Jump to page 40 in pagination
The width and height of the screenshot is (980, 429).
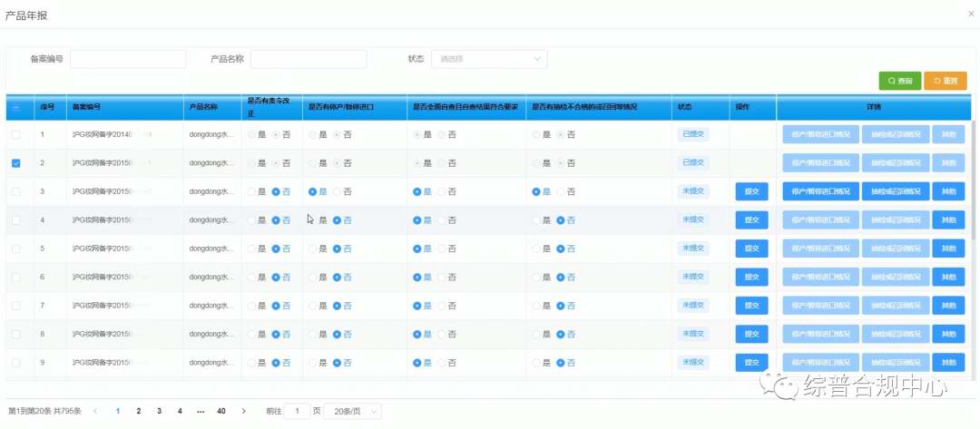[221, 411]
